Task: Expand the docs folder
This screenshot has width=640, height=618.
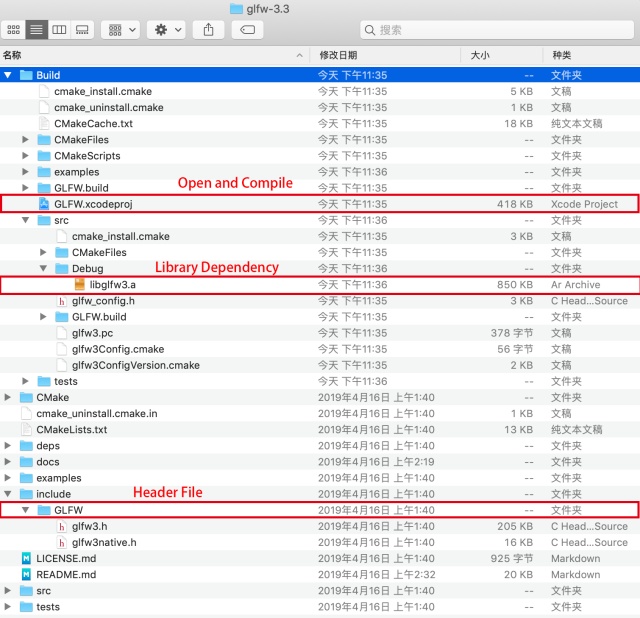Action: coord(7,462)
